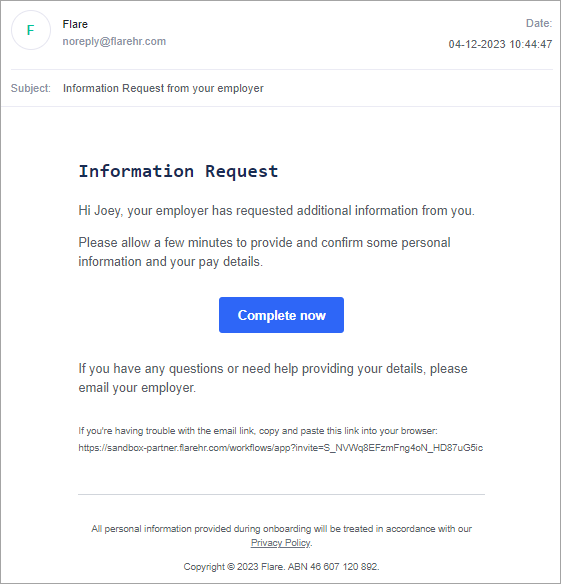The height and width of the screenshot is (584, 561).
Task: Click the Complete now button
Action: coord(281,315)
